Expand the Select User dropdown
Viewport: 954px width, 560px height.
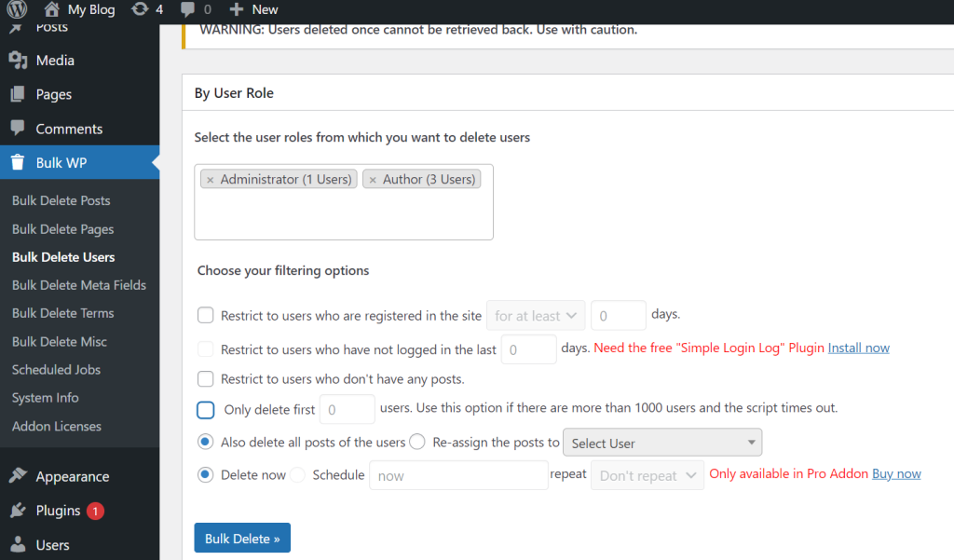[x=661, y=442]
